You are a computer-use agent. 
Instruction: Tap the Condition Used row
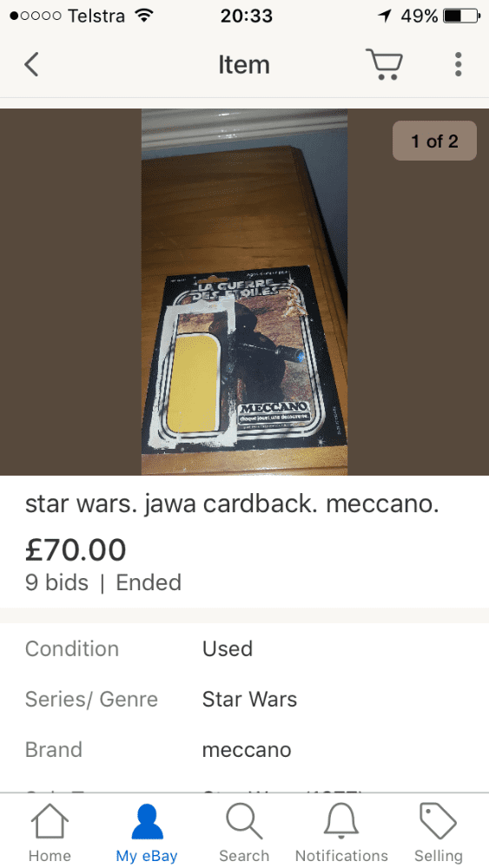click(244, 648)
